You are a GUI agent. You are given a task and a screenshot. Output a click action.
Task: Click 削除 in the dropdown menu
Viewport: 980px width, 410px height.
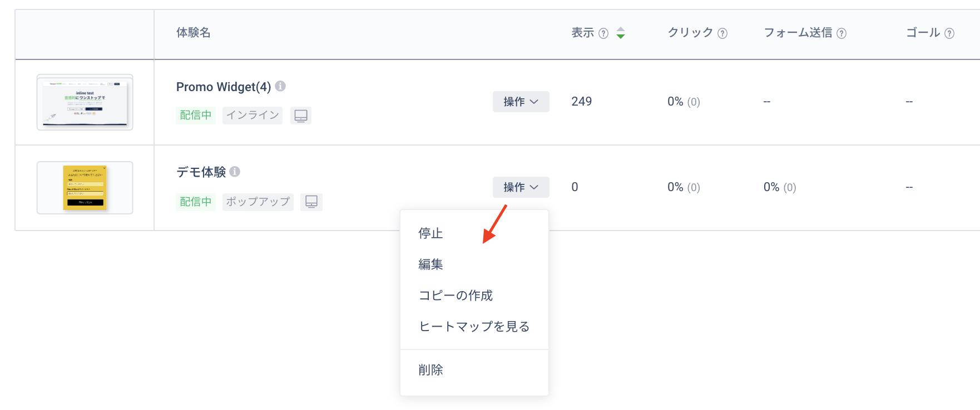(431, 370)
